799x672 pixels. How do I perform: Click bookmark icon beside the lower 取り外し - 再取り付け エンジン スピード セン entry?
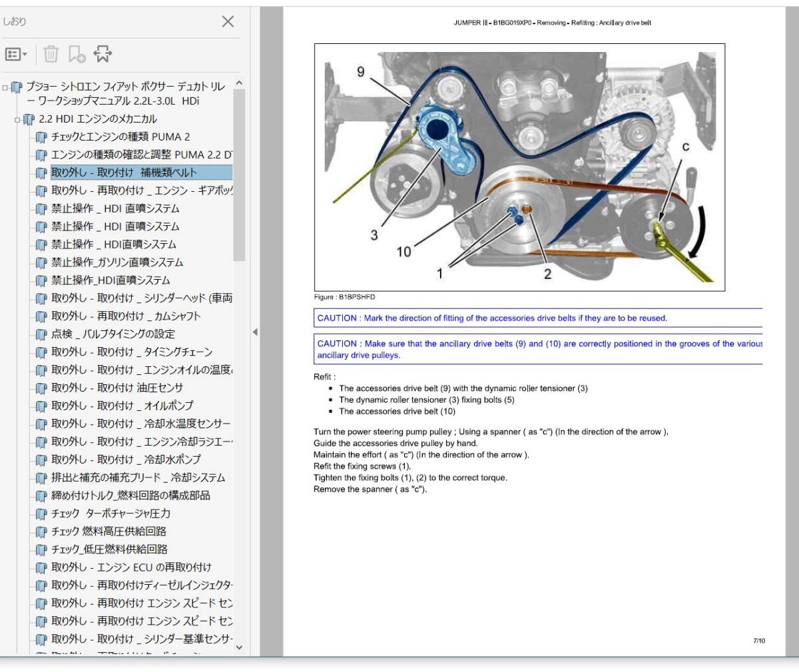pyautogui.click(x=41, y=622)
